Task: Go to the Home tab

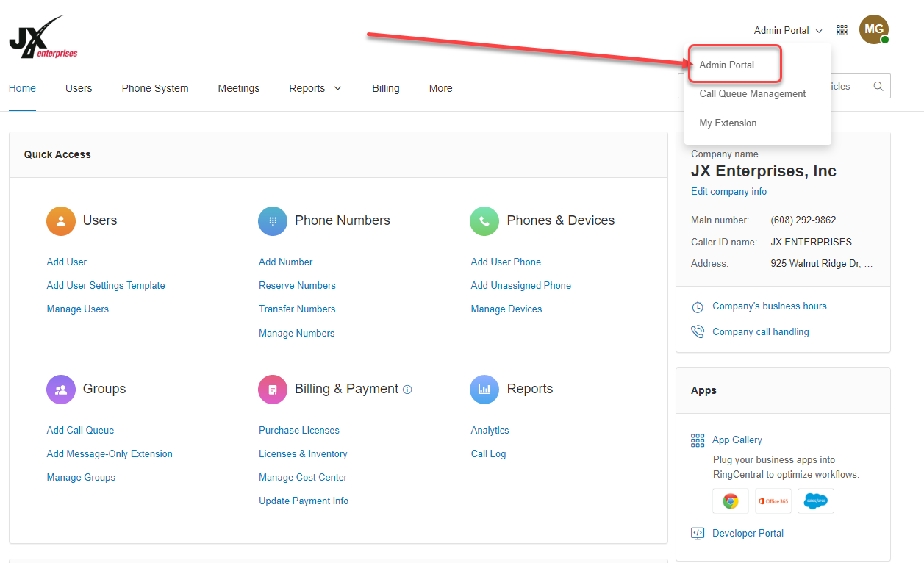Action: [22, 88]
